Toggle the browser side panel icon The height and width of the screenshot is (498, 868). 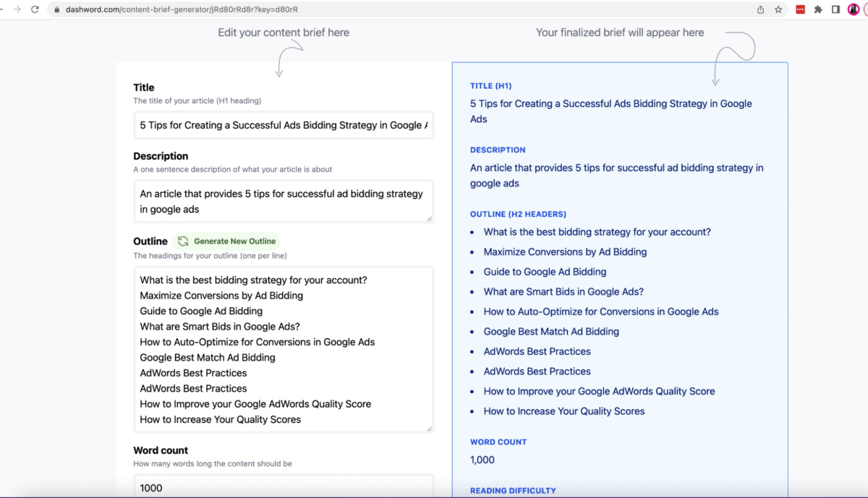click(x=835, y=9)
